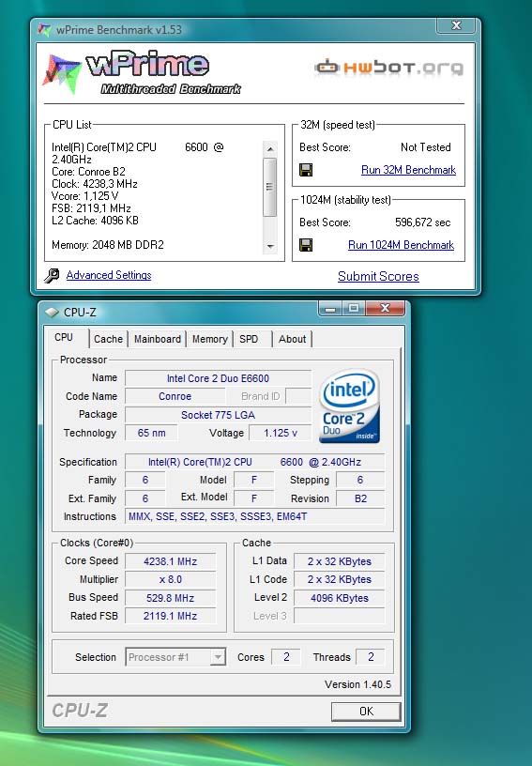Click L2 Cache: 4096 KB in CPU List

click(95, 221)
